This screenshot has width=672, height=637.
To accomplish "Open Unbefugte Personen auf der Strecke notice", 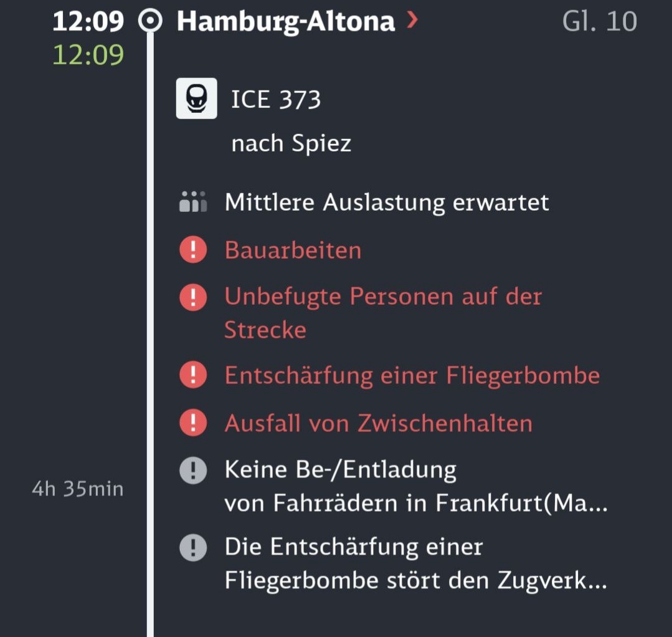I will click(383, 313).
